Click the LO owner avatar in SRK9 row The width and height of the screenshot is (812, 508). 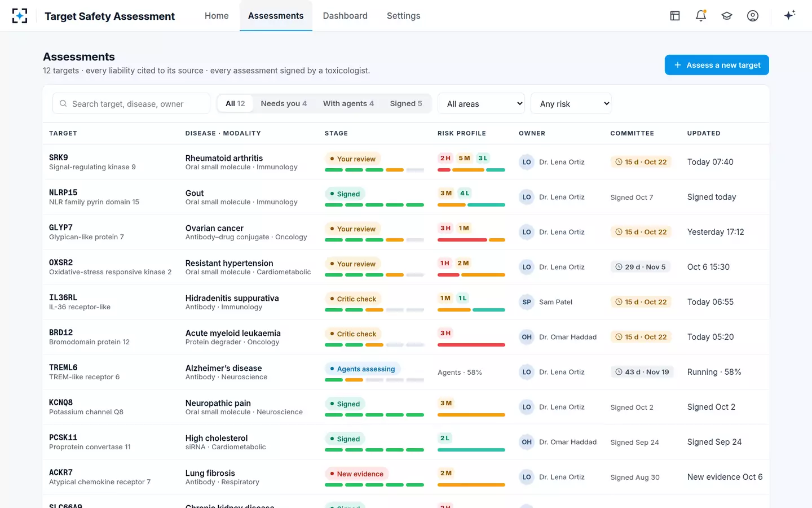click(527, 162)
